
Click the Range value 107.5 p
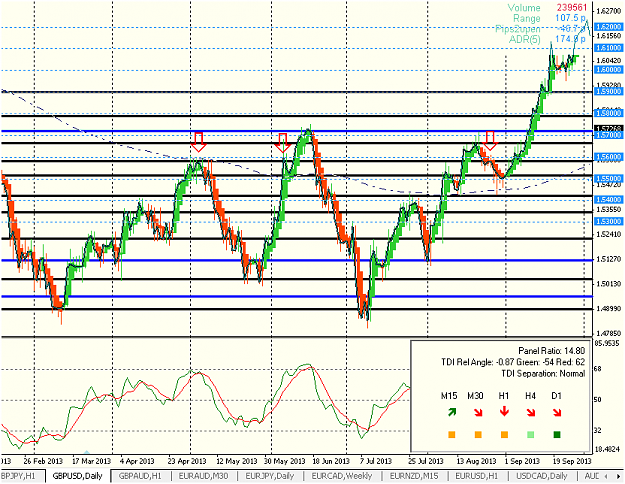click(x=571, y=18)
